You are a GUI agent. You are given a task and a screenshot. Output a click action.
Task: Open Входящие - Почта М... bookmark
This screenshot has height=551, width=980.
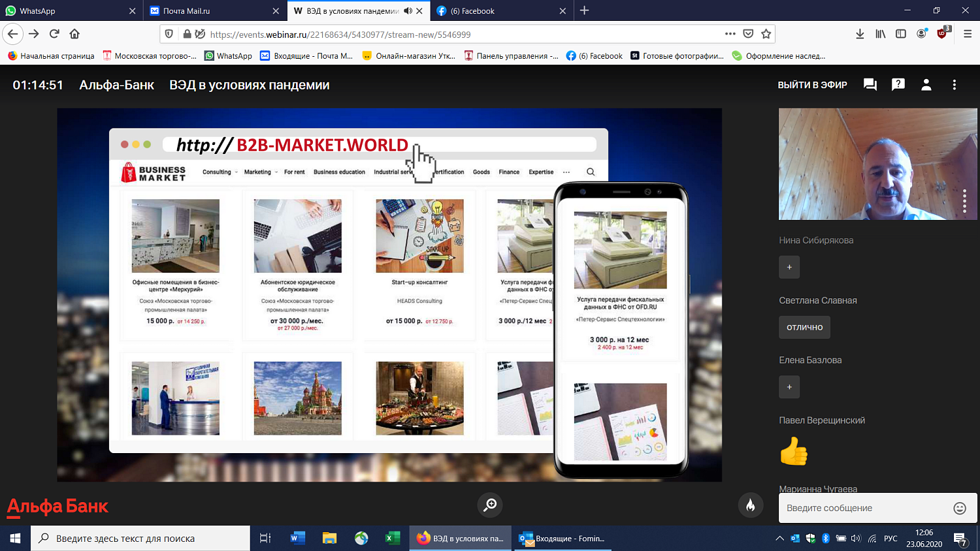(306, 56)
